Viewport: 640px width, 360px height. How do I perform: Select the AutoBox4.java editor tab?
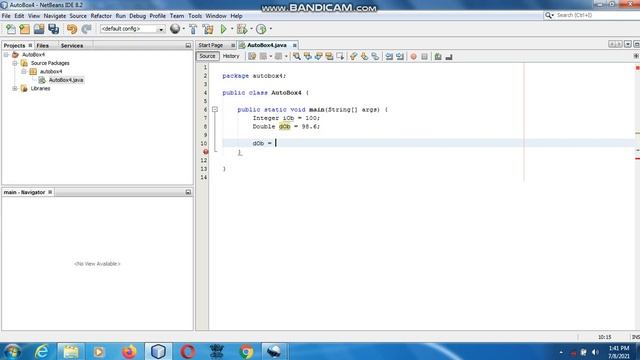click(x=267, y=45)
